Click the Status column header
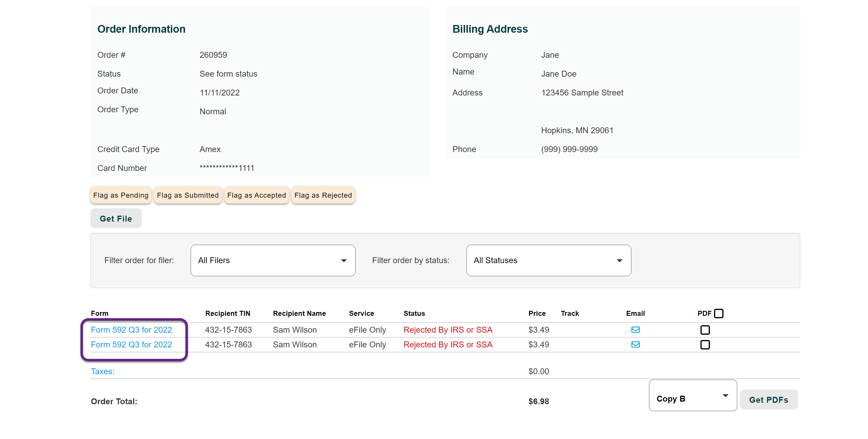Viewport: 868px width, 439px height. tap(414, 313)
